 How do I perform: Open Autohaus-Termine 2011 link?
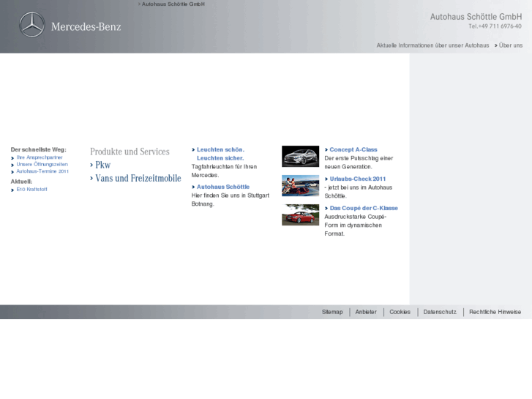coord(42,171)
